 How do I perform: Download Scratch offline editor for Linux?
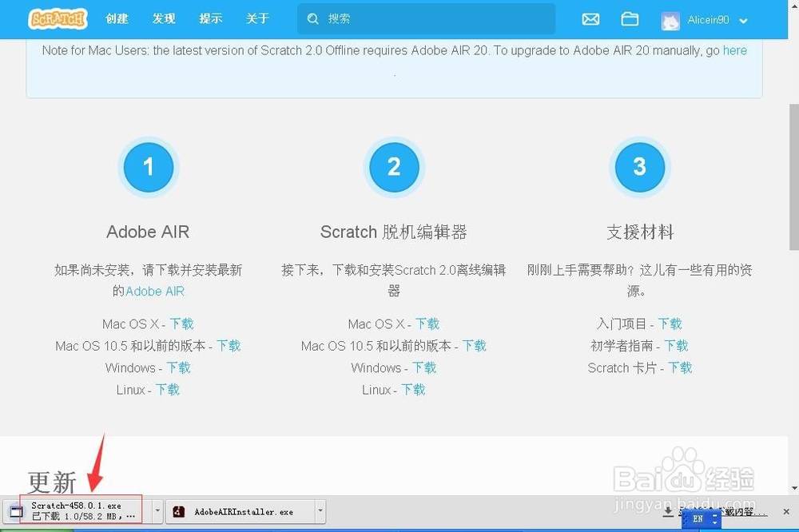click(413, 389)
